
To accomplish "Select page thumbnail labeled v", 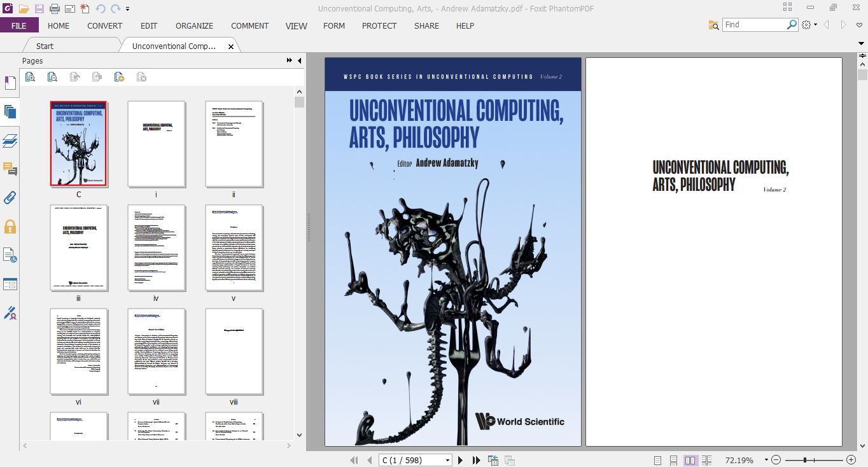I will pyautogui.click(x=234, y=247).
